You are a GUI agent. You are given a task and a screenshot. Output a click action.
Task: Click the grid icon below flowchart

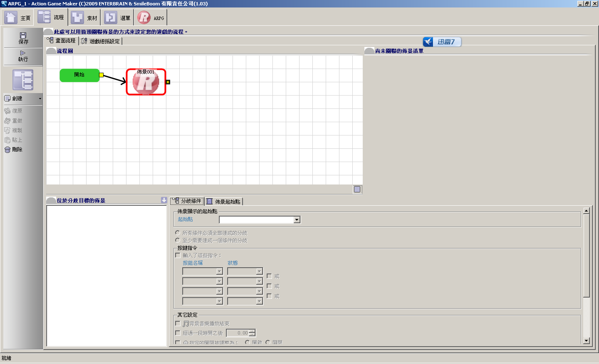tap(357, 189)
